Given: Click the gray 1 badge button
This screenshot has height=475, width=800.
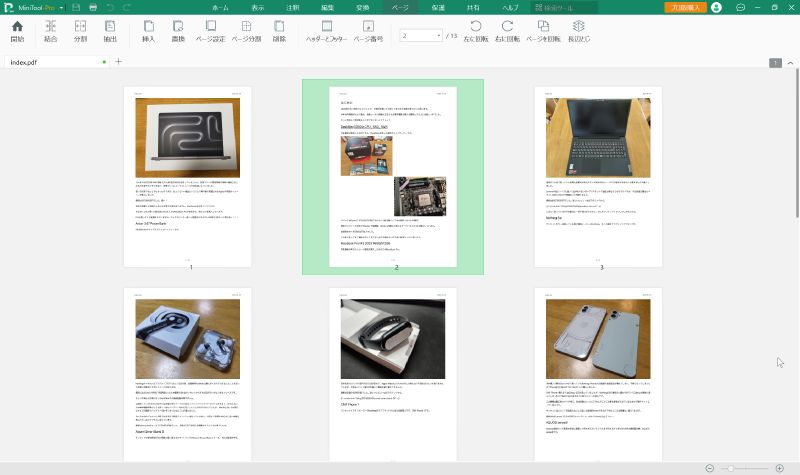Looking at the screenshot, I should coord(776,63).
